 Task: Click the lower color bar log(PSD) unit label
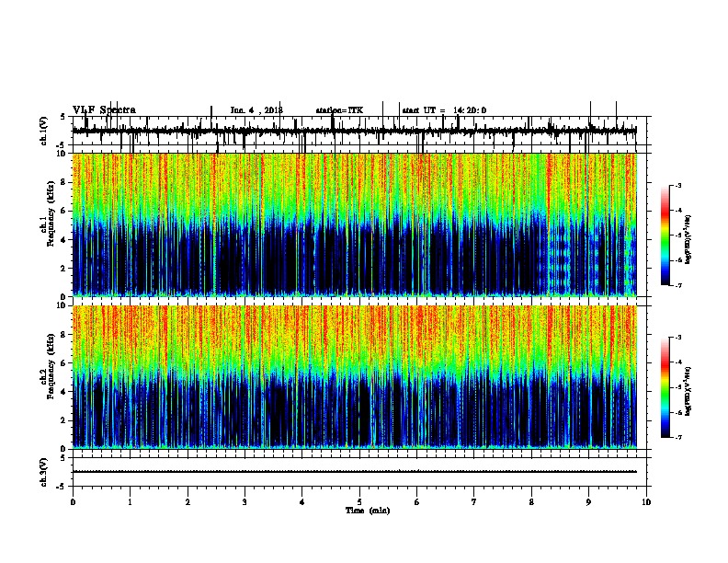click(688, 391)
